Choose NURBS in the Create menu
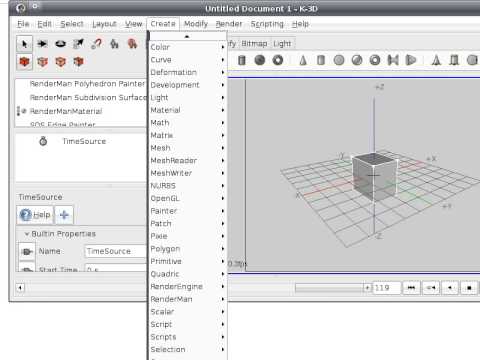 (187, 186)
